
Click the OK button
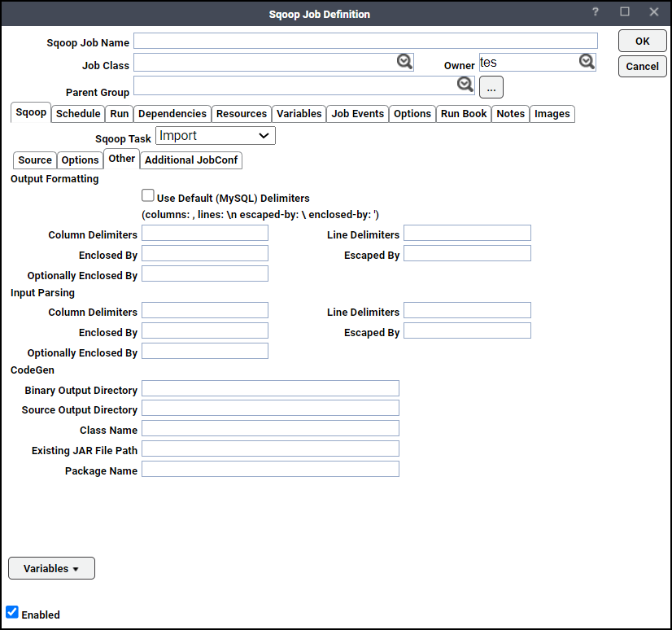pyautogui.click(x=643, y=42)
